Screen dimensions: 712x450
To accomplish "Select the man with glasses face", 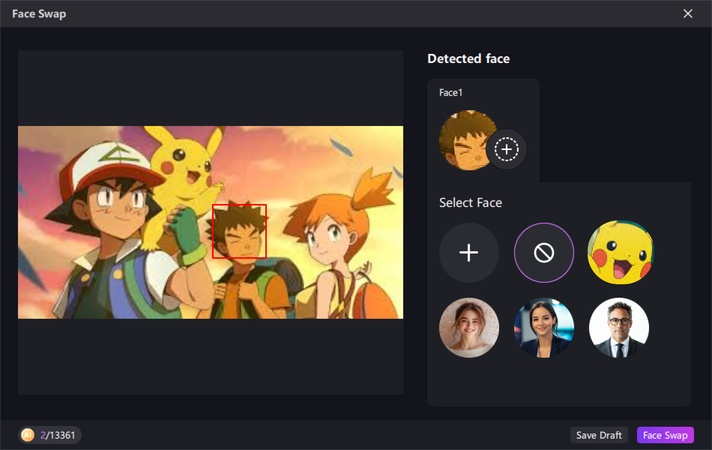I will tap(619, 328).
